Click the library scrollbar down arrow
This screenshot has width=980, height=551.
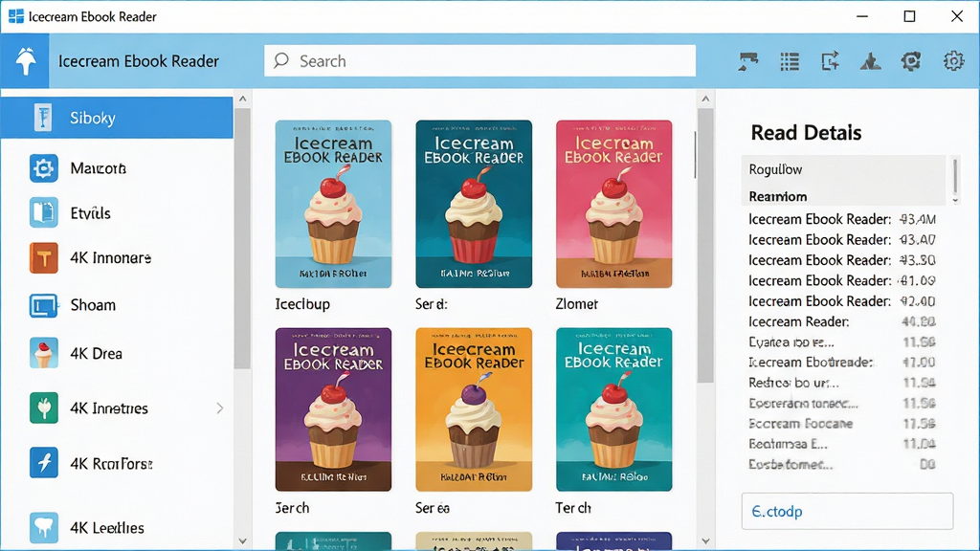pyautogui.click(x=705, y=541)
